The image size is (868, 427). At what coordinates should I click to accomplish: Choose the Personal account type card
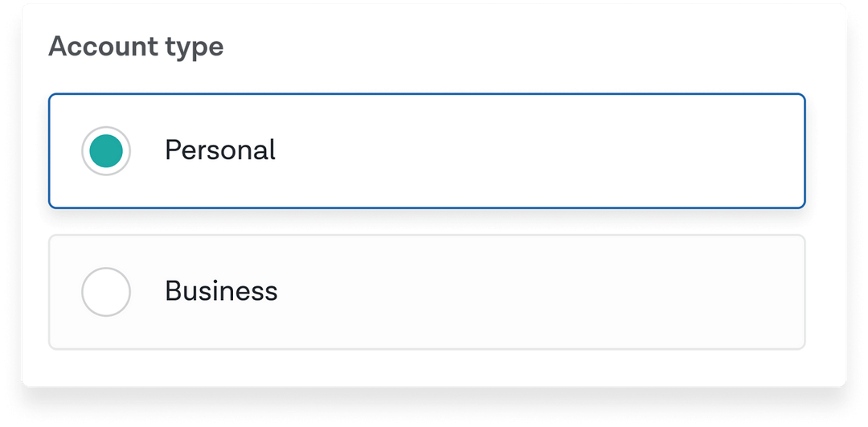pyautogui.click(x=427, y=151)
